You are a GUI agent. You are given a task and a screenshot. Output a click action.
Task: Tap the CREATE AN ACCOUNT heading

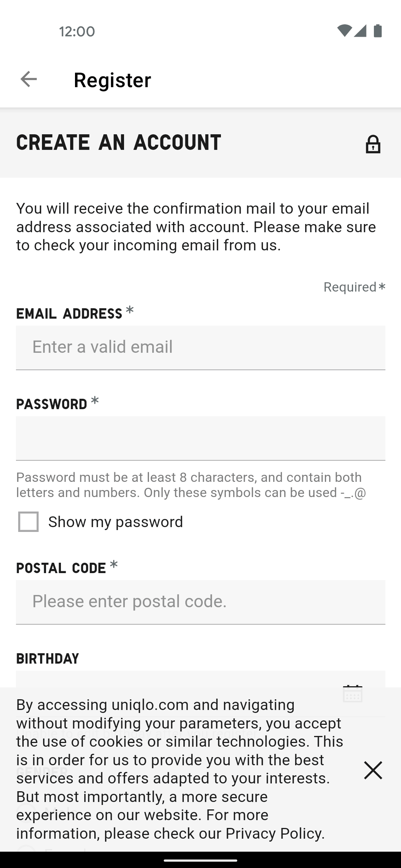118,143
